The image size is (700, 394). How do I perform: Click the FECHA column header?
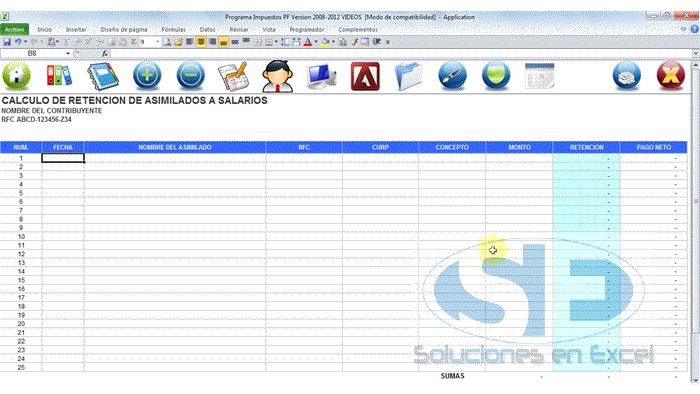pos(63,147)
